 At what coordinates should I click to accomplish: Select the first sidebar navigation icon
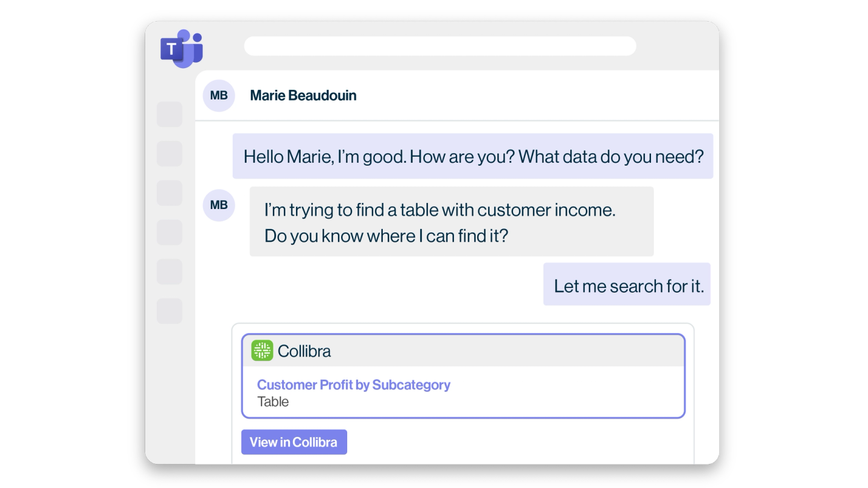[169, 114]
